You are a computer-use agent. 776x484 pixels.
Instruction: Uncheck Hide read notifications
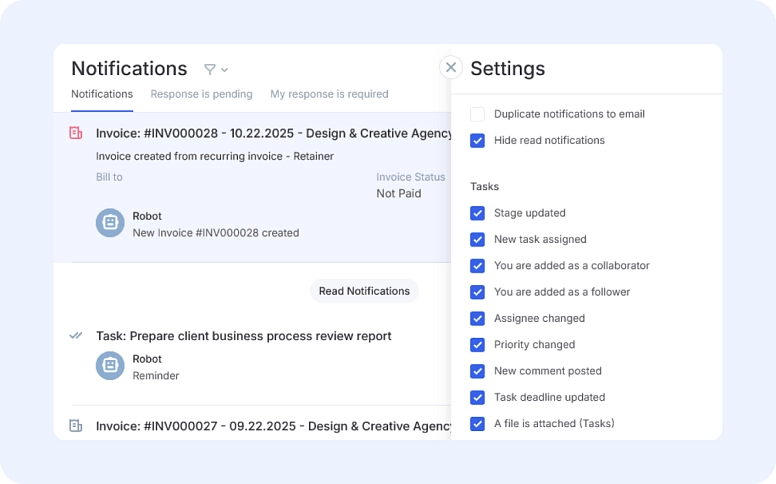point(478,141)
